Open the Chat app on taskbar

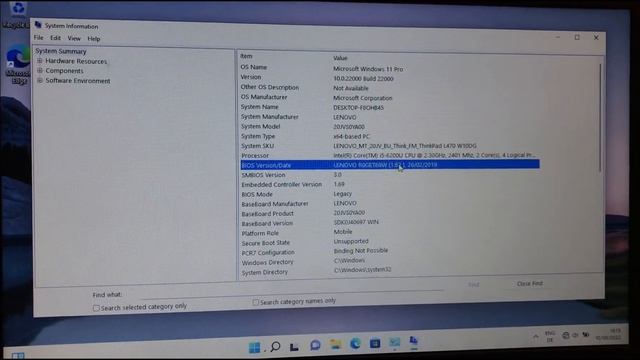[x=315, y=345]
